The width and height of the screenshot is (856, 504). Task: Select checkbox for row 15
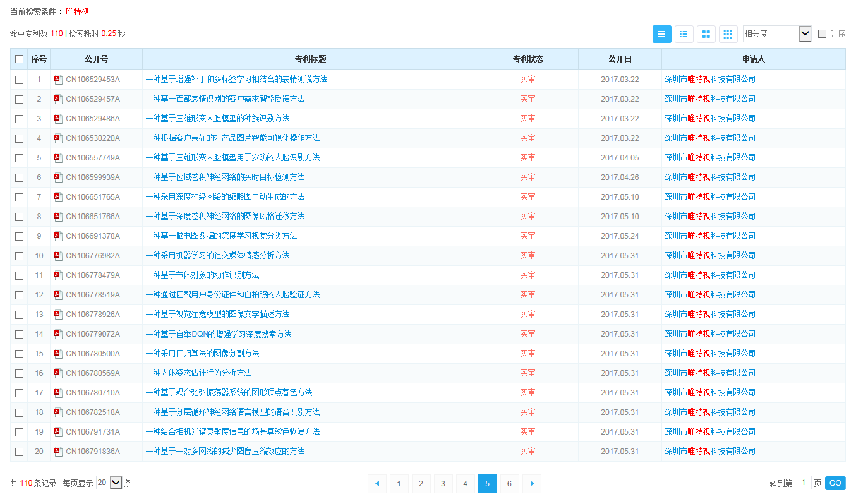[20, 354]
